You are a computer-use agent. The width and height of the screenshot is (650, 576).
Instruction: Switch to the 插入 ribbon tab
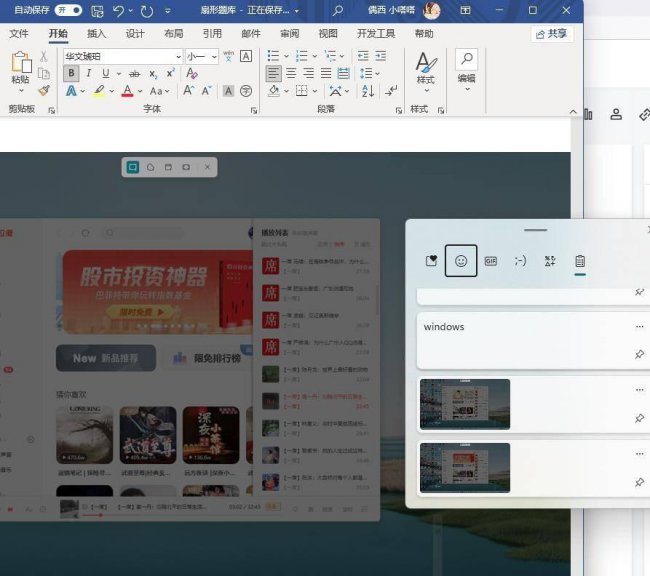[96, 34]
